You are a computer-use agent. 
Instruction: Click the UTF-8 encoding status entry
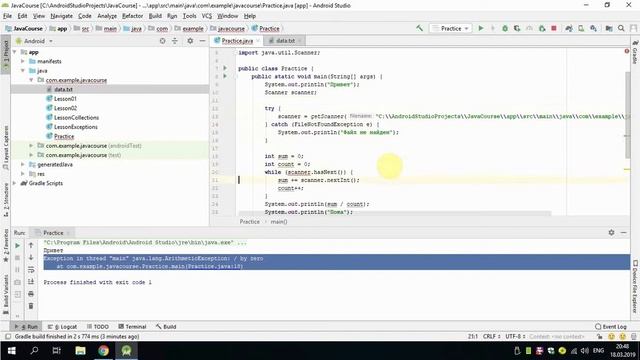[x=515, y=336]
